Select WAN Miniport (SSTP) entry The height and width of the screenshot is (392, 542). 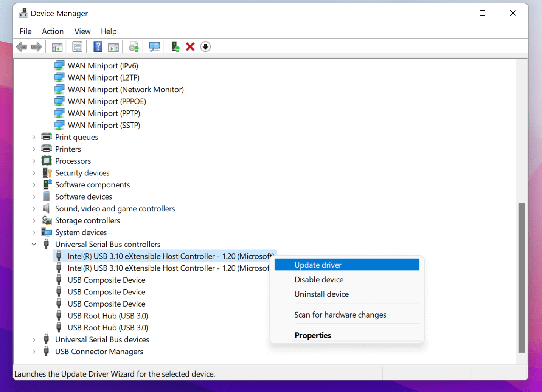[x=104, y=125]
